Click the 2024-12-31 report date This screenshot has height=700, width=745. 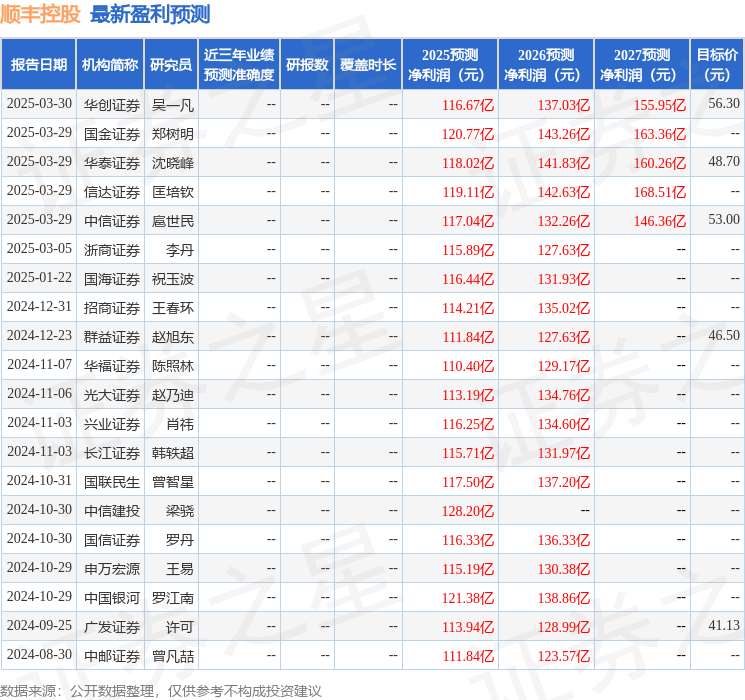pos(39,306)
